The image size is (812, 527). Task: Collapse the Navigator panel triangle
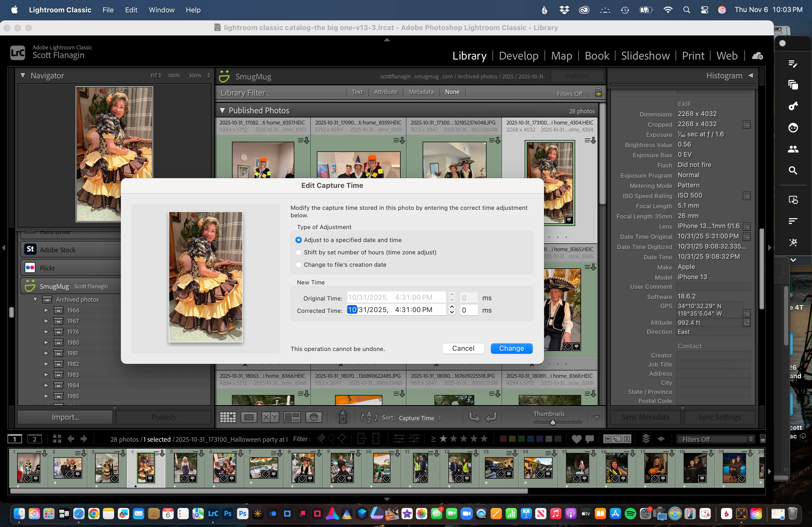click(23, 75)
